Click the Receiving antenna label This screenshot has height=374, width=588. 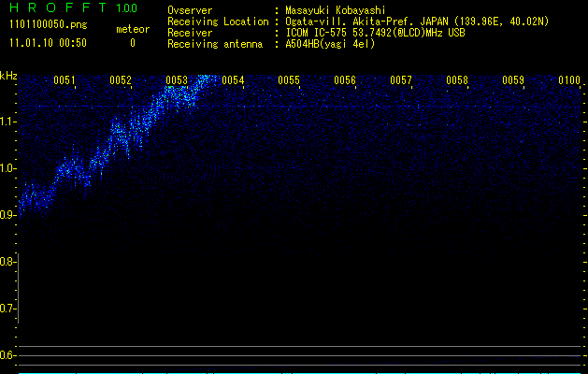(x=215, y=44)
